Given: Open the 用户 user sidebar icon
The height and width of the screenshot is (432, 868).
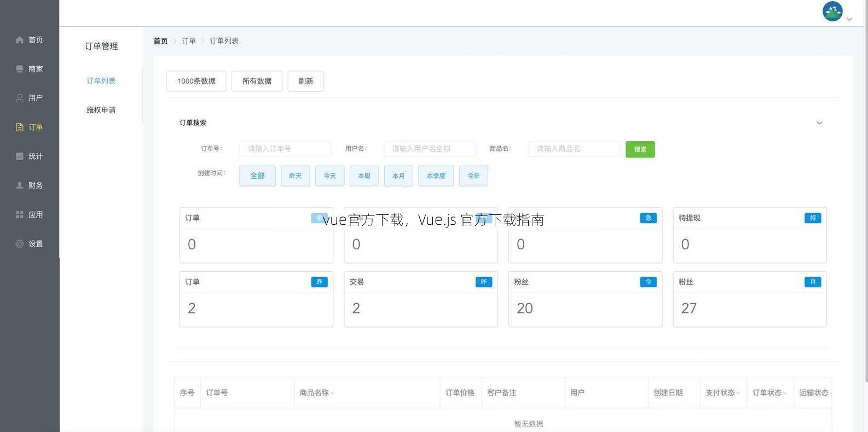Looking at the screenshot, I should click(20, 98).
